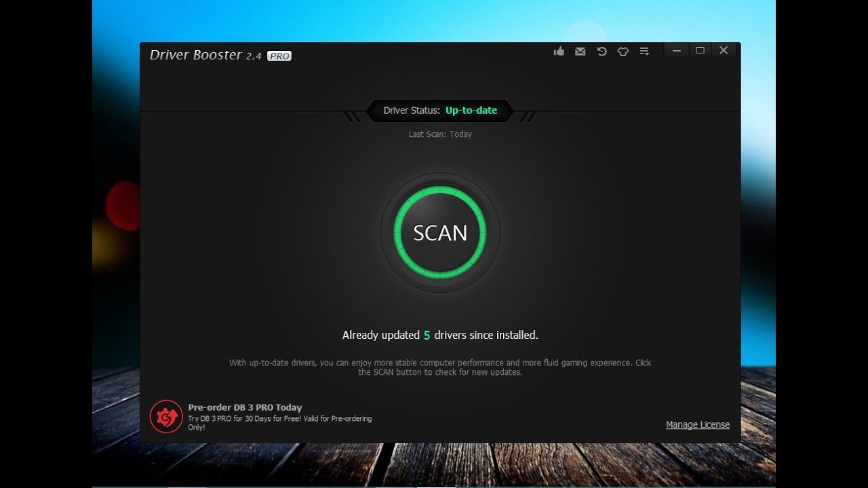This screenshot has width=868, height=488.
Task: Click the up-to-date drivers description text
Action: (440, 367)
